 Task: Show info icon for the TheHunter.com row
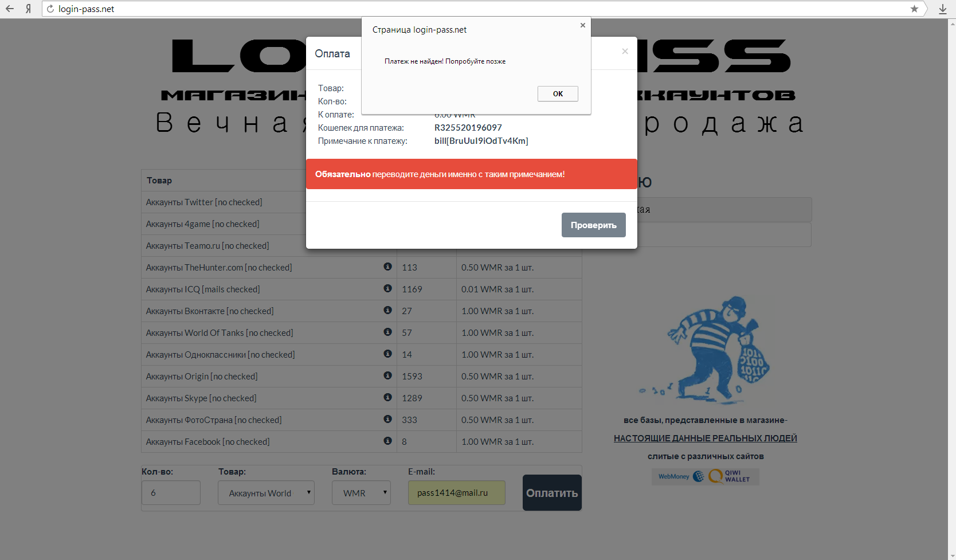[387, 267]
